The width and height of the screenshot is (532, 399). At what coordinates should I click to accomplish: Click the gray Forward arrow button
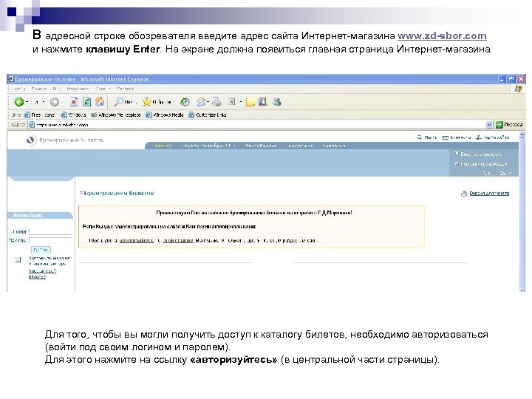(55, 102)
